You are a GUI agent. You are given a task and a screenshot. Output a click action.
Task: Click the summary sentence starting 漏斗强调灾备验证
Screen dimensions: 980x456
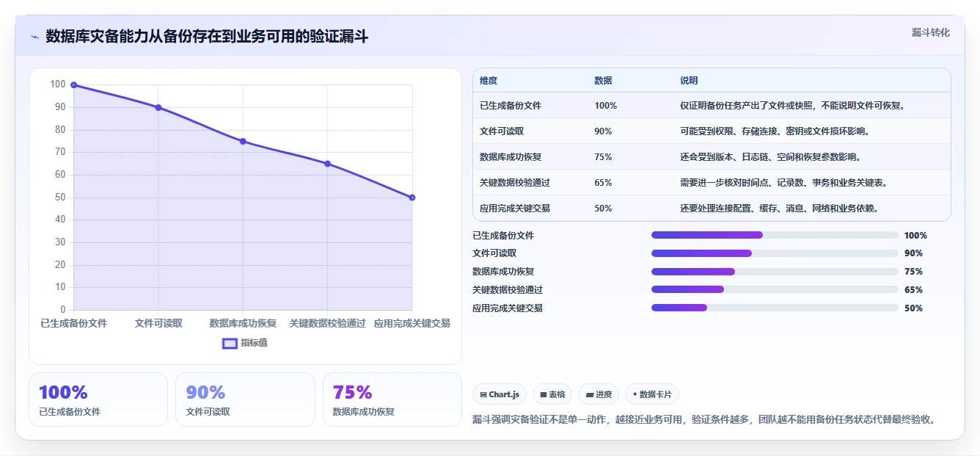[704, 420]
